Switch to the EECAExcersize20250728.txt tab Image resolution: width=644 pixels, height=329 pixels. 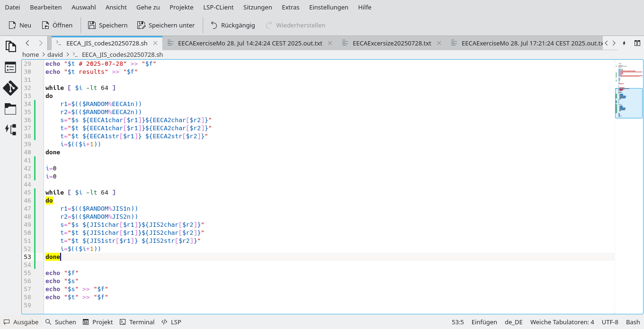[x=393, y=43]
